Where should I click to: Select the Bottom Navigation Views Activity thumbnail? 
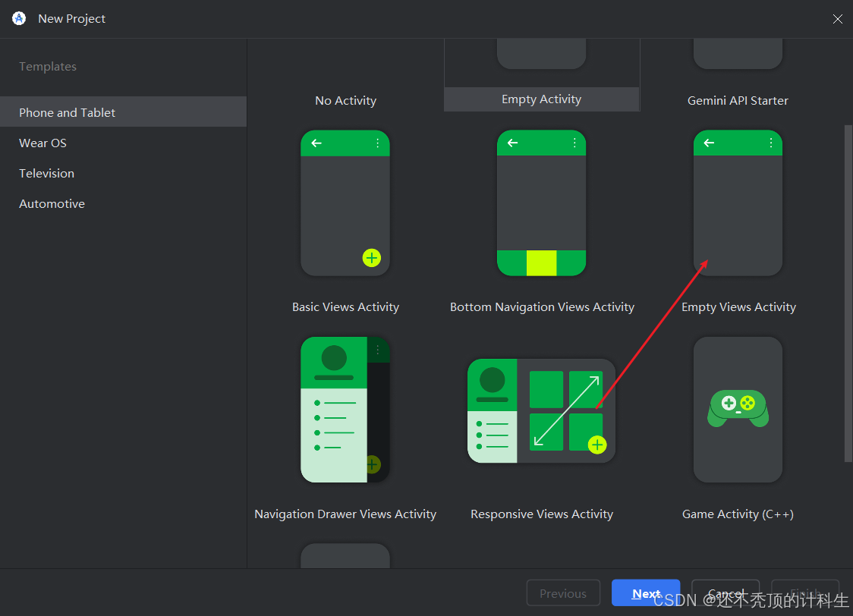pos(541,203)
